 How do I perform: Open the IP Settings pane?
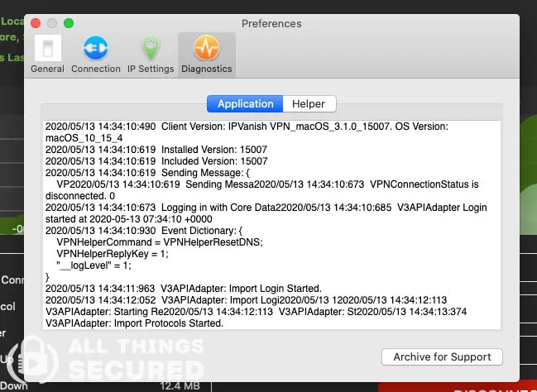pyautogui.click(x=151, y=54)
